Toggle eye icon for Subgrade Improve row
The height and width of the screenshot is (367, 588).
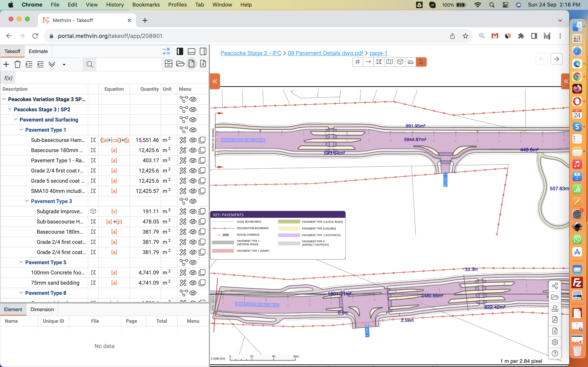(193, 211)
